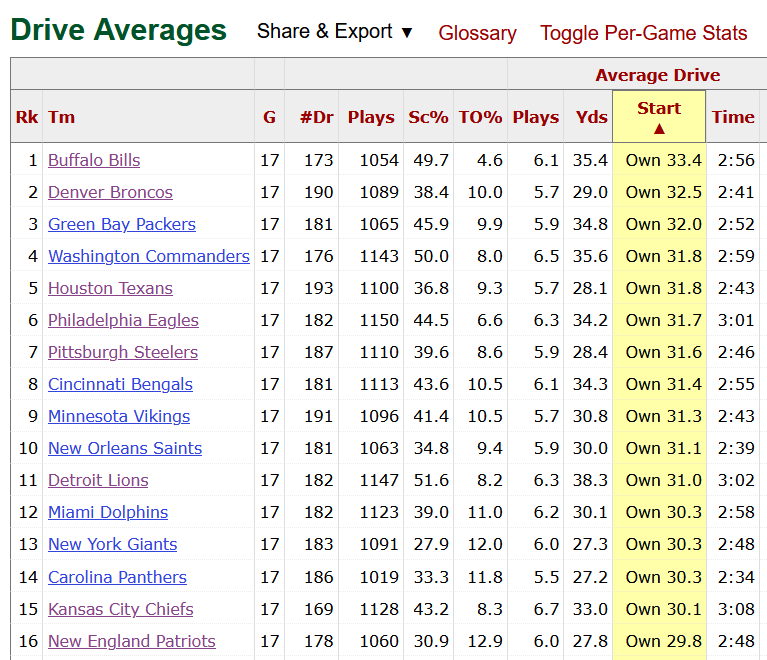Select Saints average yards 30.0
Viewport: 767px width, 660px height.
coord(590,448)
